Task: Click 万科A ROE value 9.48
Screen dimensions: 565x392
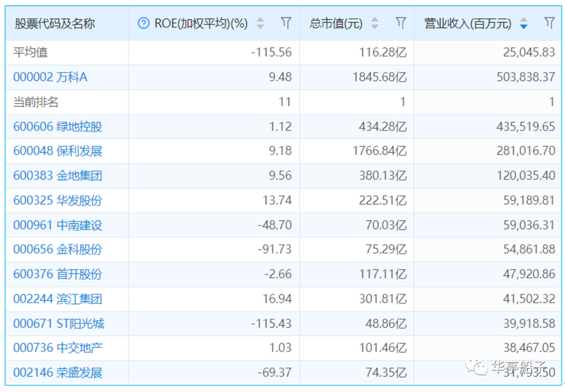Action: (x=280, y=77)
